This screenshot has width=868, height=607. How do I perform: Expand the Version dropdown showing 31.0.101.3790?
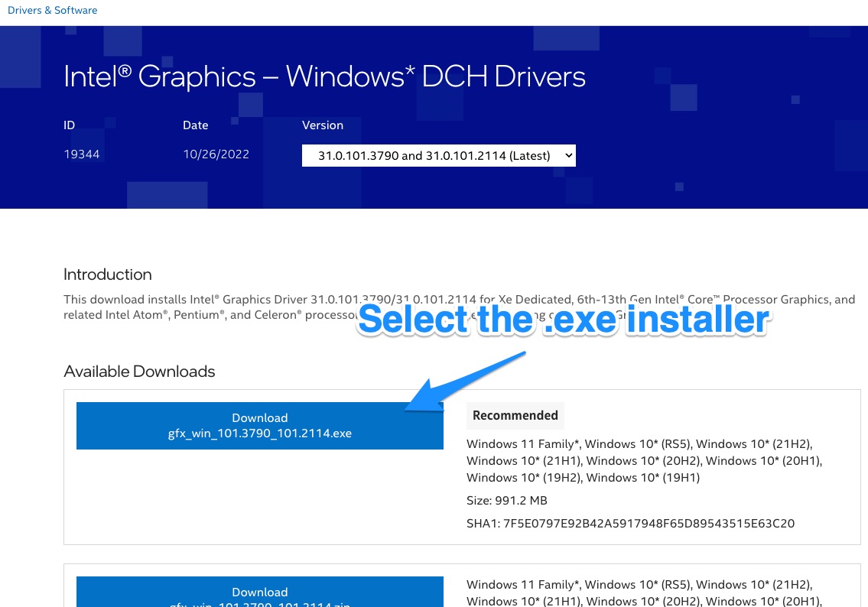pos(438,155)
